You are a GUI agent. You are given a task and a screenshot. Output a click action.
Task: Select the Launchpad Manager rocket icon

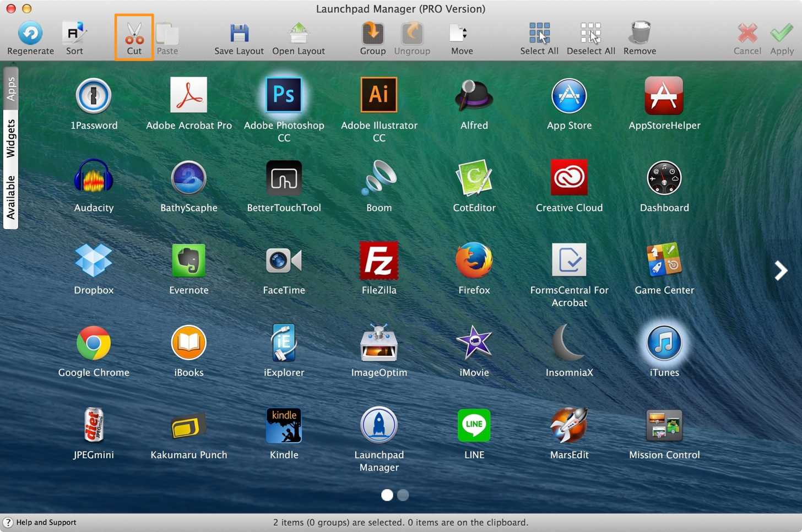(379, 425)
